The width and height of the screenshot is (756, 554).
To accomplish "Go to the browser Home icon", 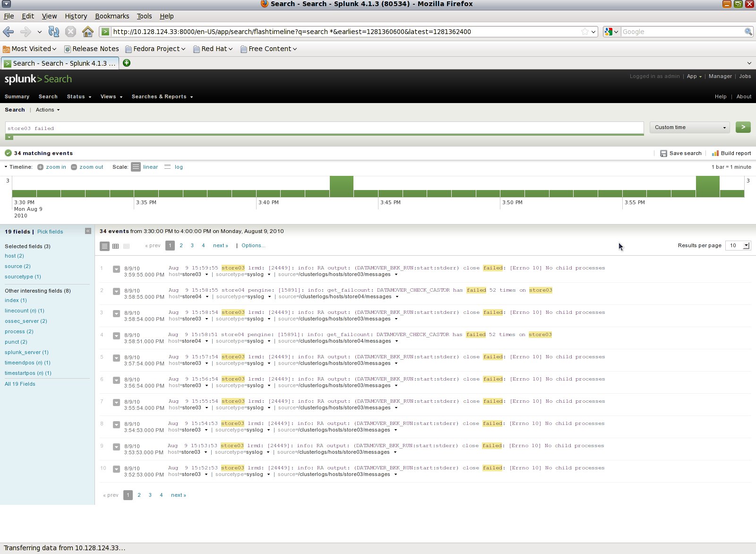I will pyautogui.click(x=87, y=32).
